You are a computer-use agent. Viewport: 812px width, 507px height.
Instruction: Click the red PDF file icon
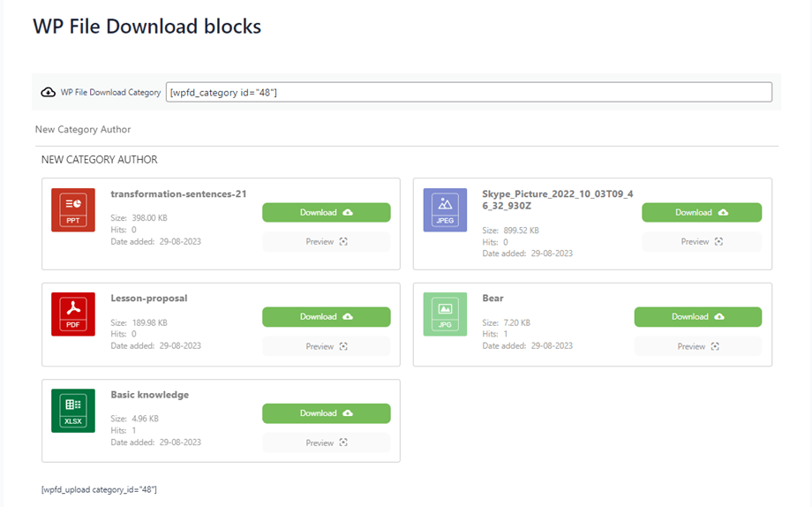click(x=73, y=314)
